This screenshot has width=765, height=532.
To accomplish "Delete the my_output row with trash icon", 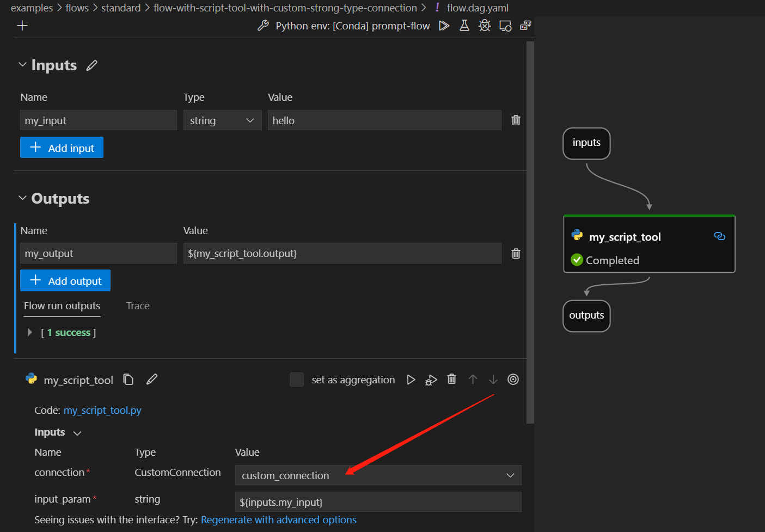I will point(516,253).
